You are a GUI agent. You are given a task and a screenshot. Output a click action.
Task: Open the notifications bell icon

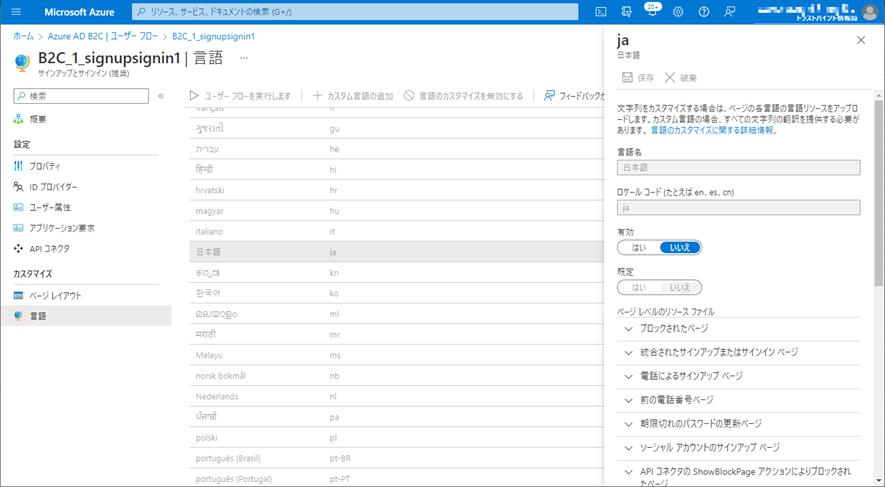[652, 11]
